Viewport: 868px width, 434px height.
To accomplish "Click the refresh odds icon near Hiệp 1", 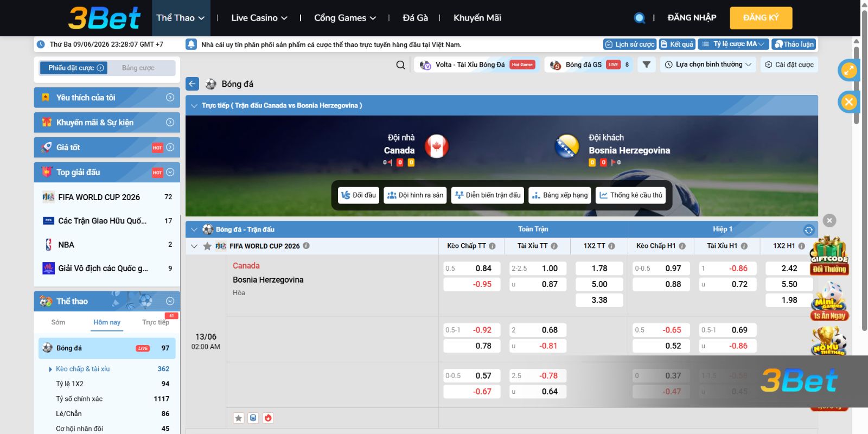I will tap(808, 229).
